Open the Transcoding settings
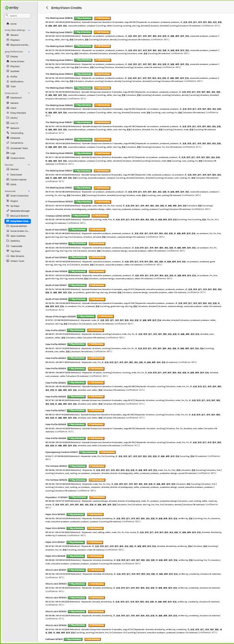The width and height of the screenshot is (234, 644). tap(17, 133)
